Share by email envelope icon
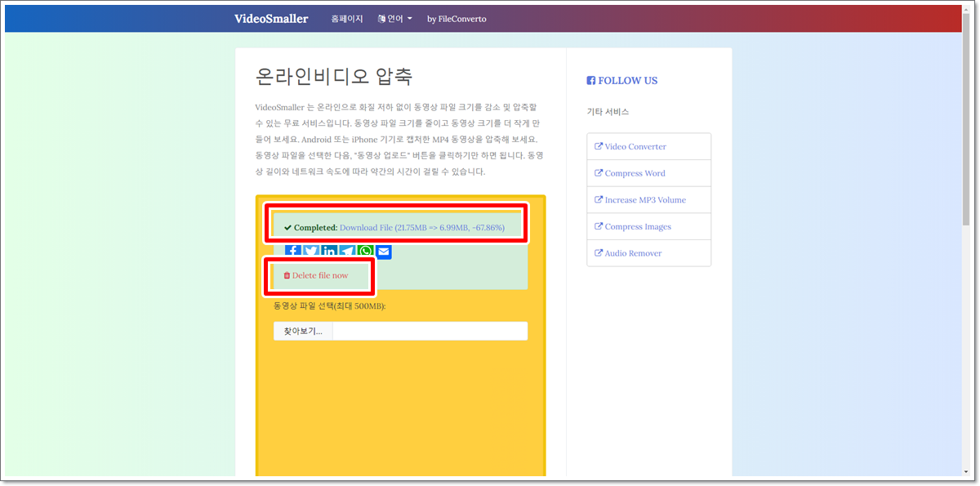Image resolution: width=980 pixels, height=486 pixels. click(383, 252)
